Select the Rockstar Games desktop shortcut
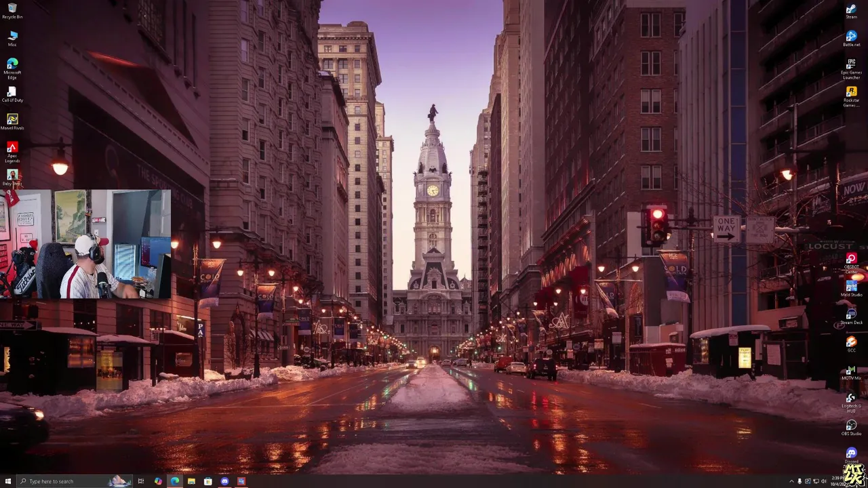The width and height of the screenshot is (868, 488). pyautogui.click(x=851, y=96)
